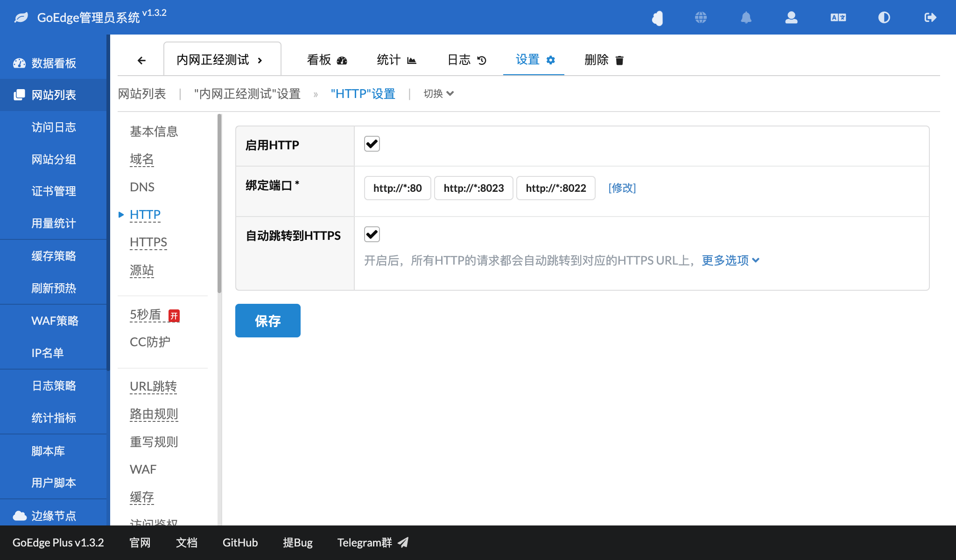Select 源站 in settings menu
Image resolution: width=956 pixels, height=560 pixels.
click(x=142, y=270)
